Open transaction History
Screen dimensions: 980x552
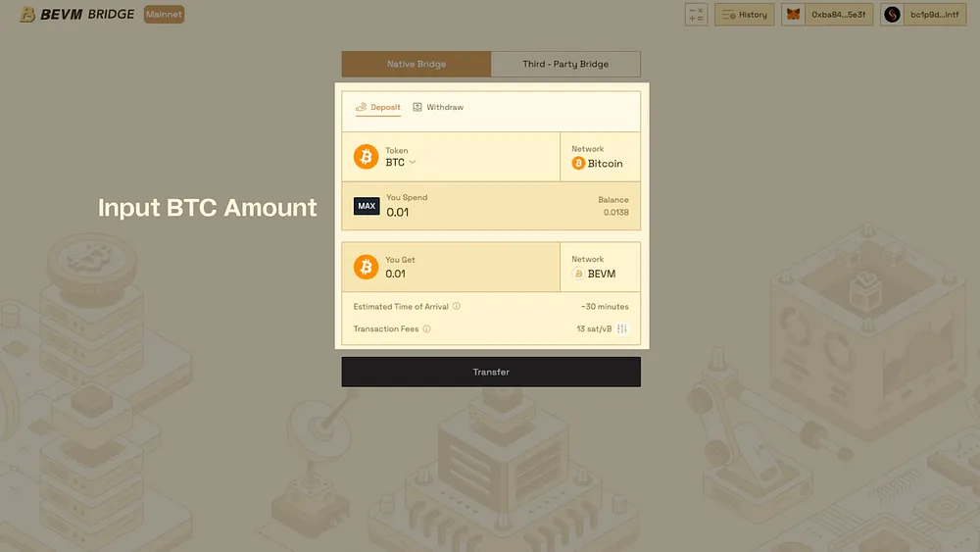coord(745,15)
